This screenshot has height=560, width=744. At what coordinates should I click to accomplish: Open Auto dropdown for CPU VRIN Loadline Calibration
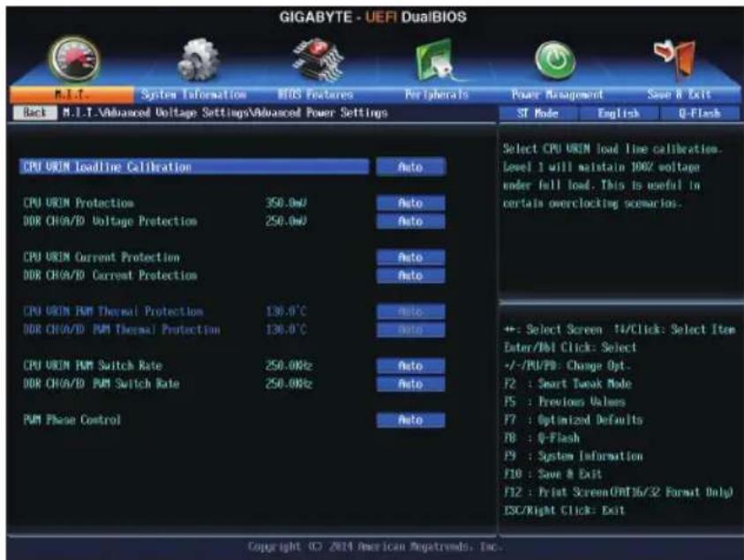tap(411, 167)
